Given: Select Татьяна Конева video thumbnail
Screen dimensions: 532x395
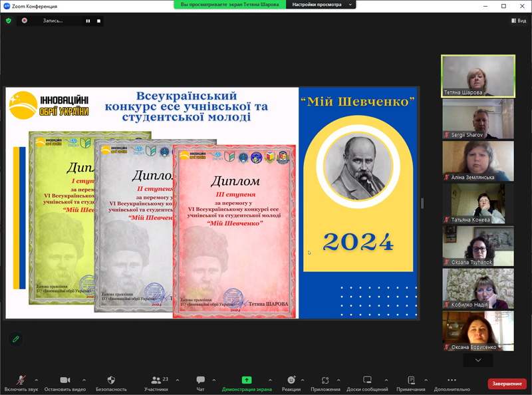Looking at the screenshot, I should (x=478, y=203).
